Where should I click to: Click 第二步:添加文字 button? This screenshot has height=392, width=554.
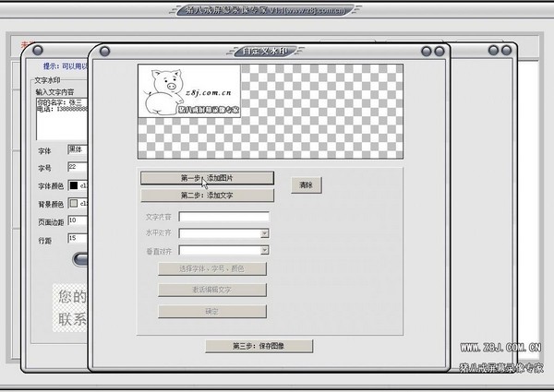tap(207, 196)
